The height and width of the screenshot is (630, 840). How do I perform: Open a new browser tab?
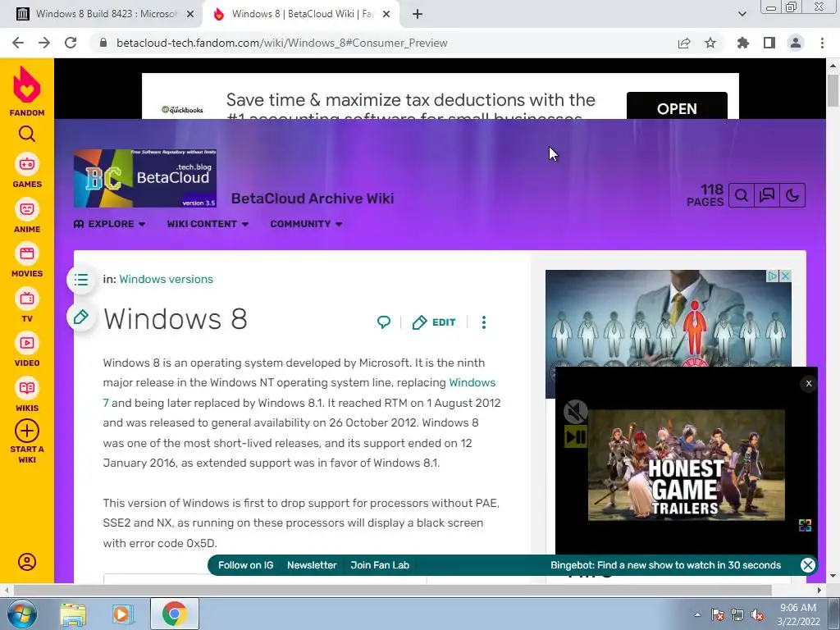pyautogui.click(x=418, y=15)
